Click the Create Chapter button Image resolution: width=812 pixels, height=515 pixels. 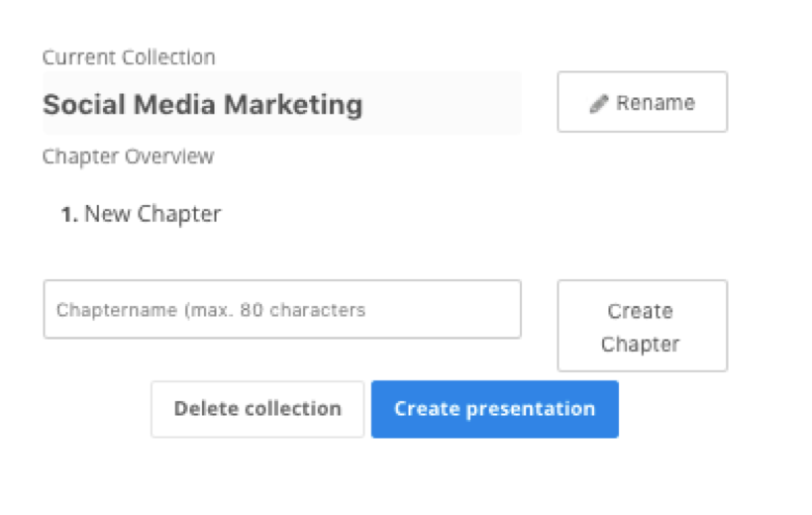(642, 326)
